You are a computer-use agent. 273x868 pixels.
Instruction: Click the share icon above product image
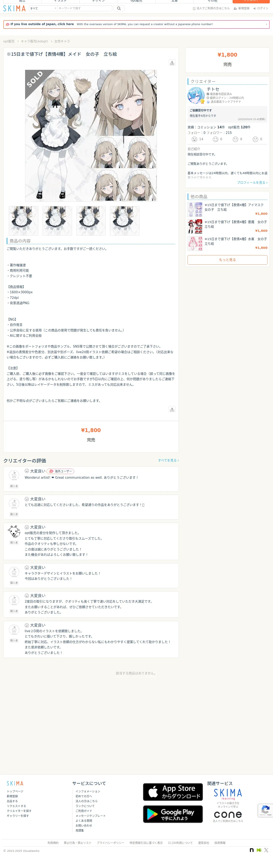172,63
